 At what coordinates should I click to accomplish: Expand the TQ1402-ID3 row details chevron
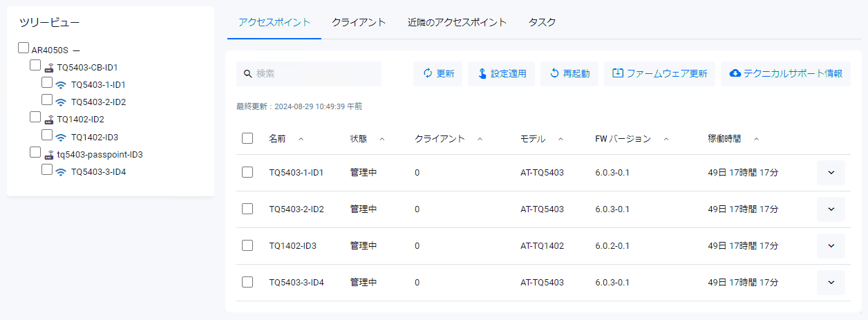(831, 246)
